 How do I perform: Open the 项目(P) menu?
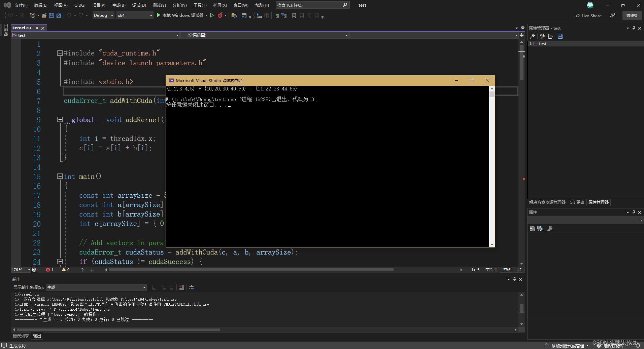pyautogui.click(x=98, y=5)
